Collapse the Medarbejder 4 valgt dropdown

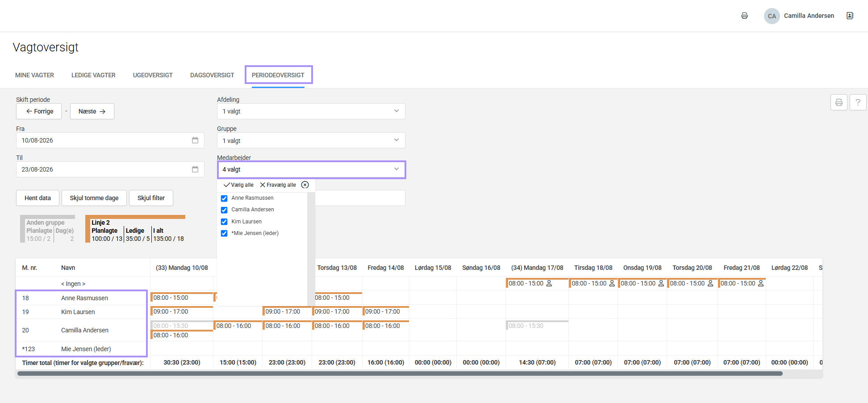pos(312,170)
